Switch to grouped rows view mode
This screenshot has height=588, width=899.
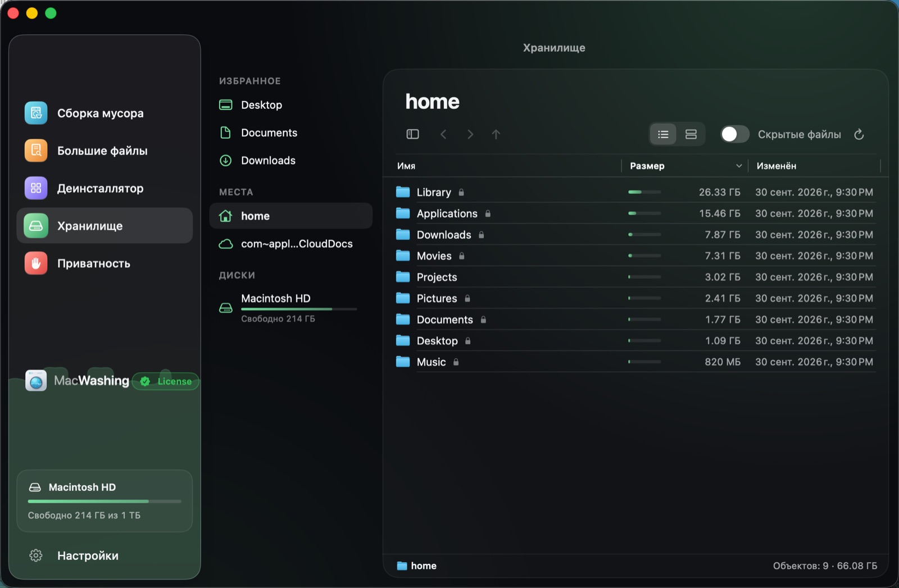[x=691, y=134]
